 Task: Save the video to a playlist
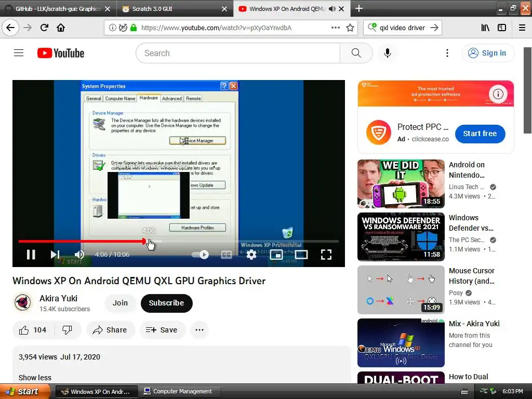162,330
